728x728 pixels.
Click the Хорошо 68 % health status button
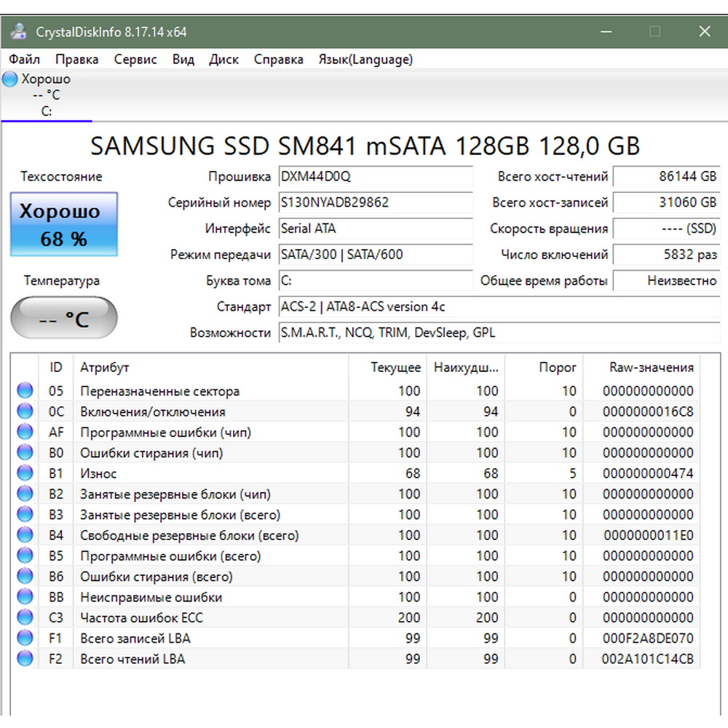pyautogui.click(x=64, y=224)
